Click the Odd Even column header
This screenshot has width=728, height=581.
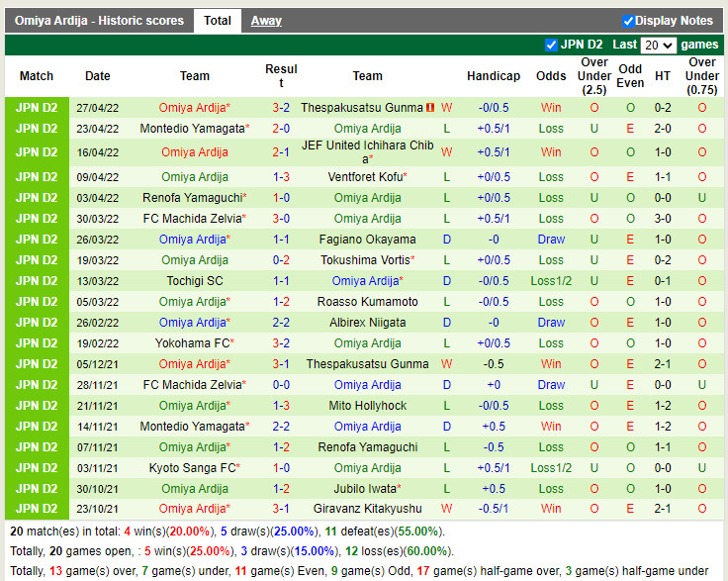point(630,76)
